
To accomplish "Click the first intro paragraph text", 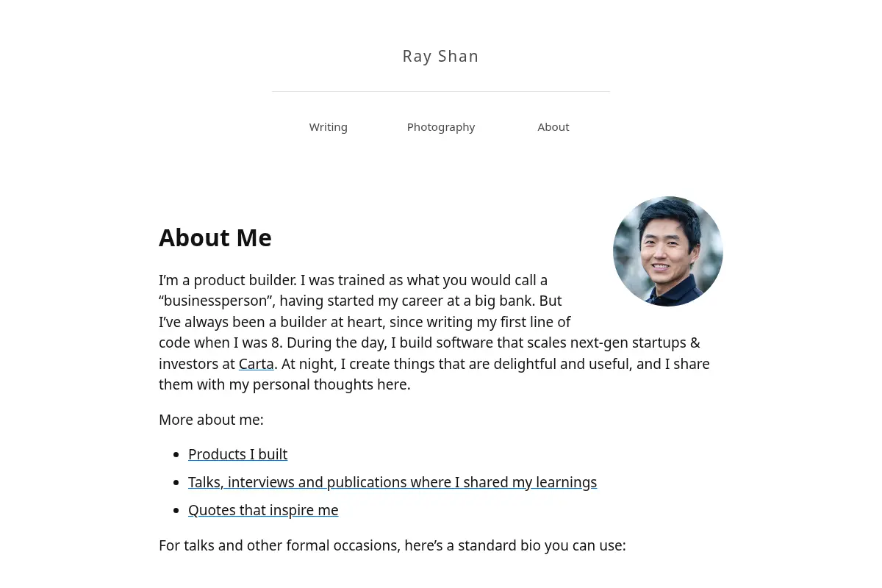I will click(434, 332).
